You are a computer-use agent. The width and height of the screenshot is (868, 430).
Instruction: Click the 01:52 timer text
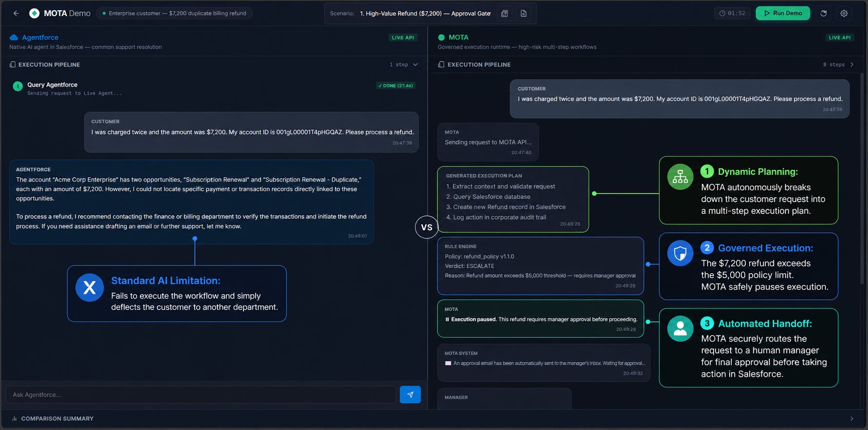coord(736,13)
